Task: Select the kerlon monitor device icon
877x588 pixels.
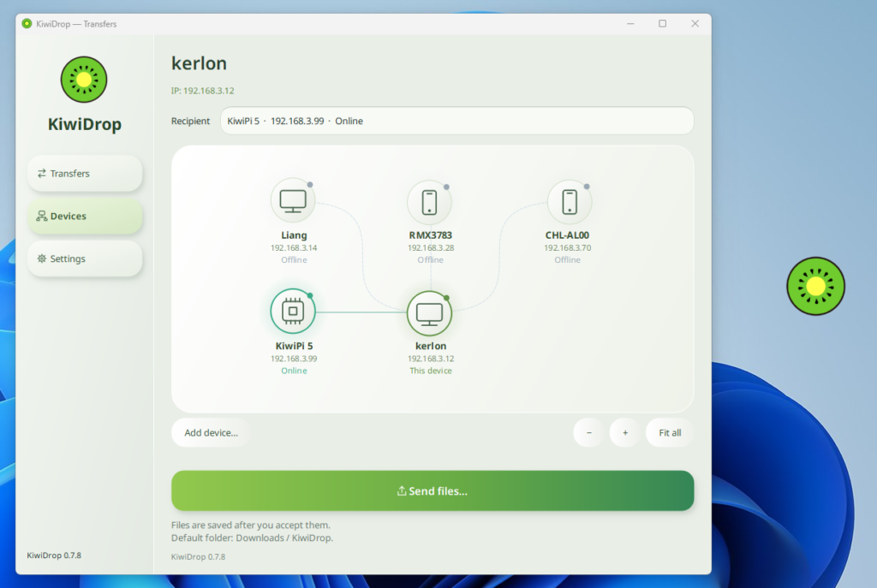Action: coord(430,313)
